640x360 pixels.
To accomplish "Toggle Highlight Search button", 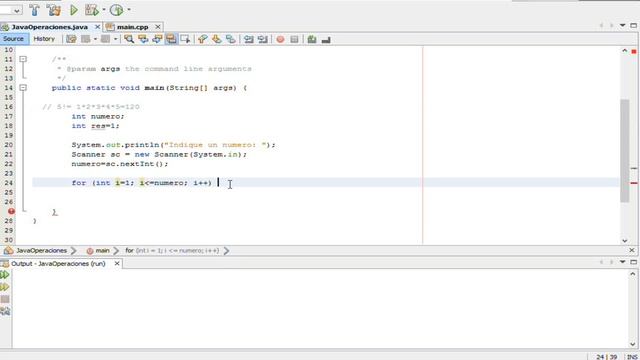I will point(171,39).
